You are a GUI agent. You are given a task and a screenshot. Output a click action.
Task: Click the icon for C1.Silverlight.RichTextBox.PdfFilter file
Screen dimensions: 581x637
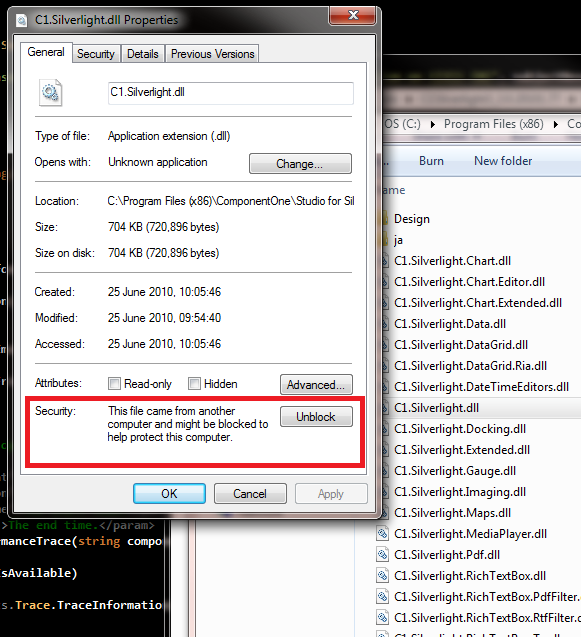[382, 596]
